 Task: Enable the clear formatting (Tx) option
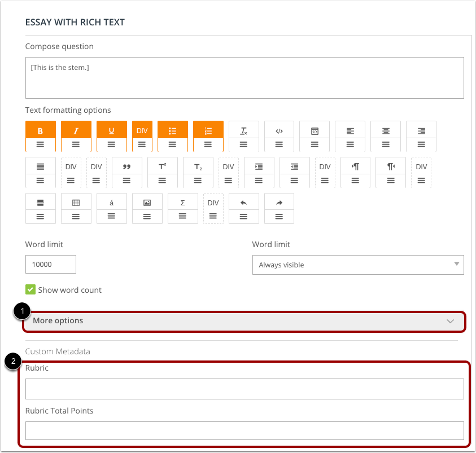243,130
